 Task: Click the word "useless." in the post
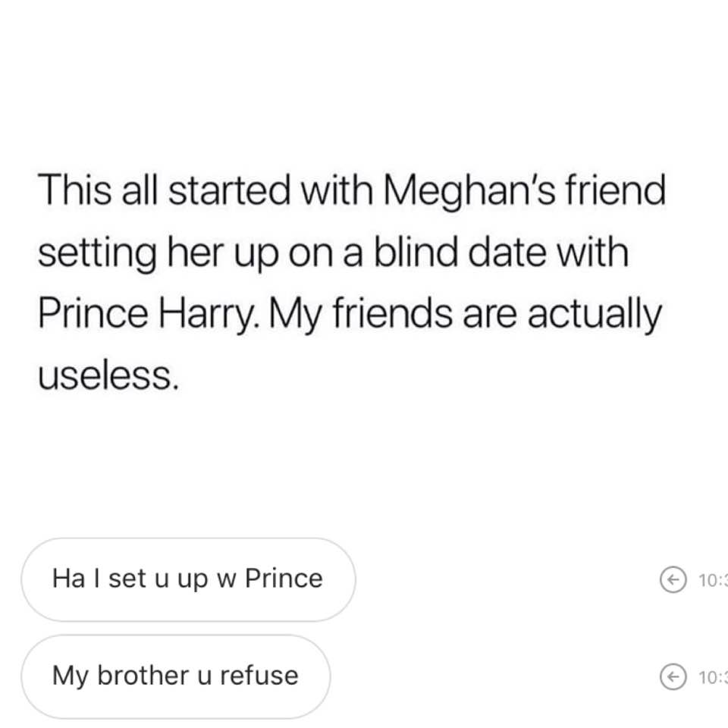coord(108,375)
